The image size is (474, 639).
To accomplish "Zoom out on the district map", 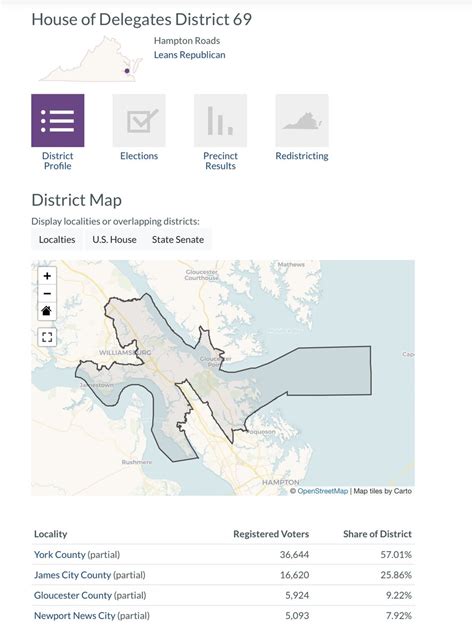I will tap(47, 293).
